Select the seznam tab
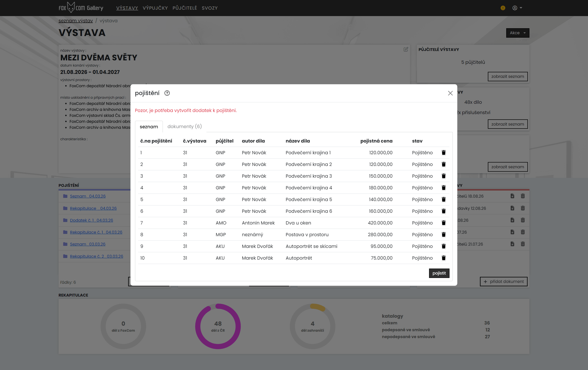Screen dimensions: 588x370 [149, 127]
